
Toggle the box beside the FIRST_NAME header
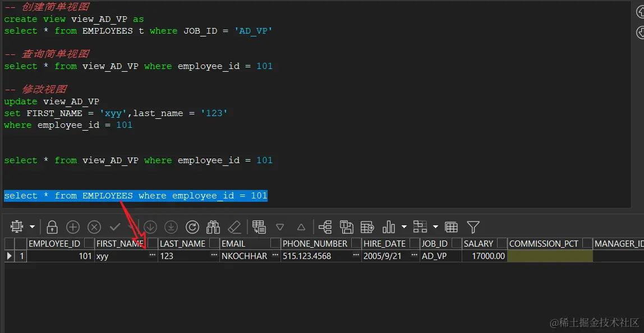153,243
